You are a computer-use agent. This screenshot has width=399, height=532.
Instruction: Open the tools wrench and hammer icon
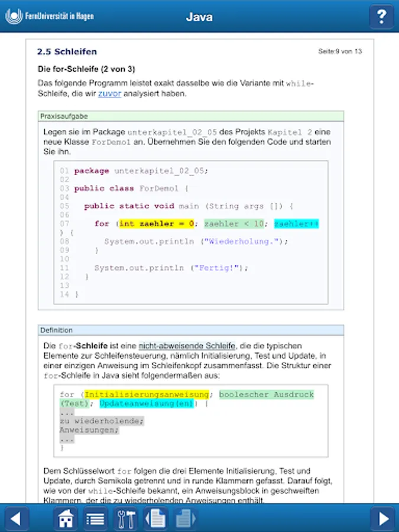click(125, 518)
